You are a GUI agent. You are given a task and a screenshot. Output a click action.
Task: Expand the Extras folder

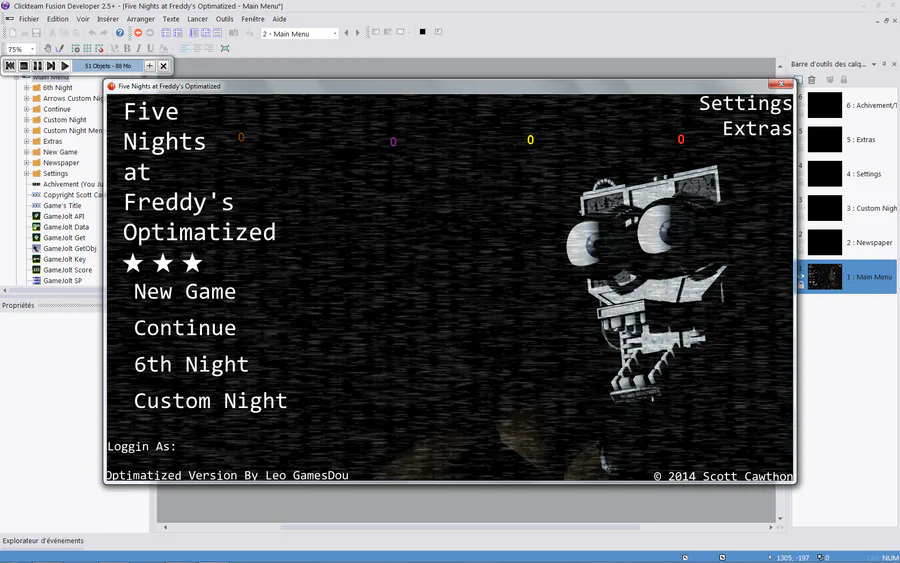(26, 141)
